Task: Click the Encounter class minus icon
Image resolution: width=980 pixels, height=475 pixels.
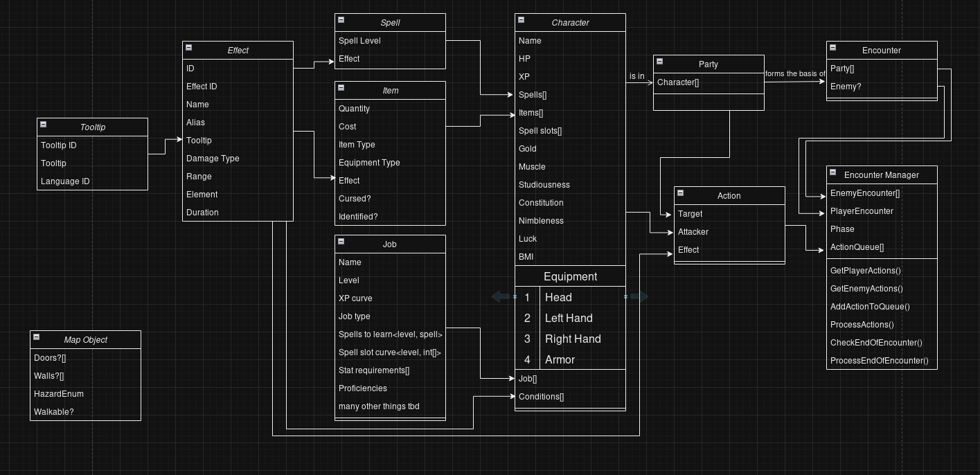Action: pos(833,48)
